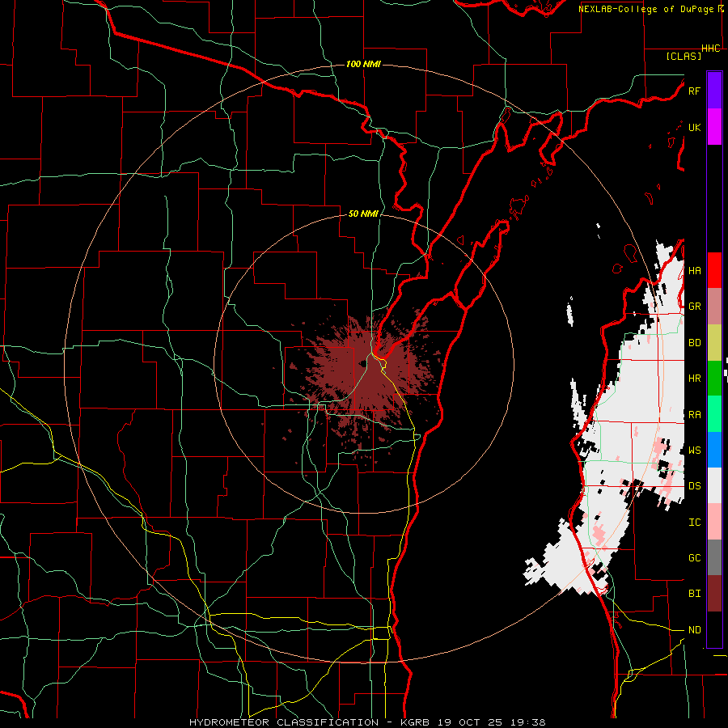Image resolution: width=728 pixels, height=728 pixels.
Task: Click the DS white legend swatch
Action: 714,485
